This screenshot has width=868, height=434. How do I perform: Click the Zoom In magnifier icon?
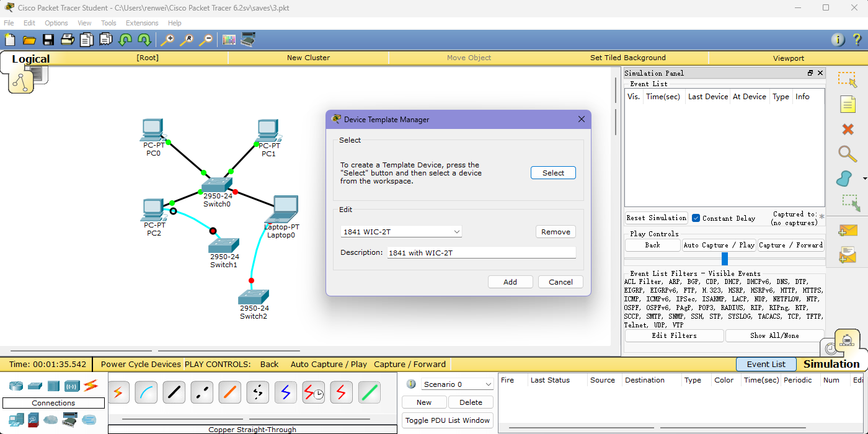coord(167,40)
